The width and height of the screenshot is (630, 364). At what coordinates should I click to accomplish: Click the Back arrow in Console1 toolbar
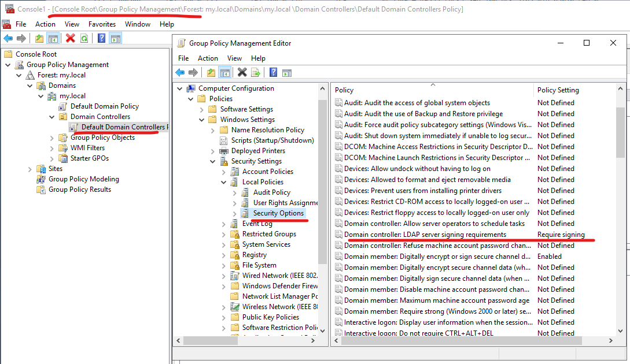[x=8, y=39]
